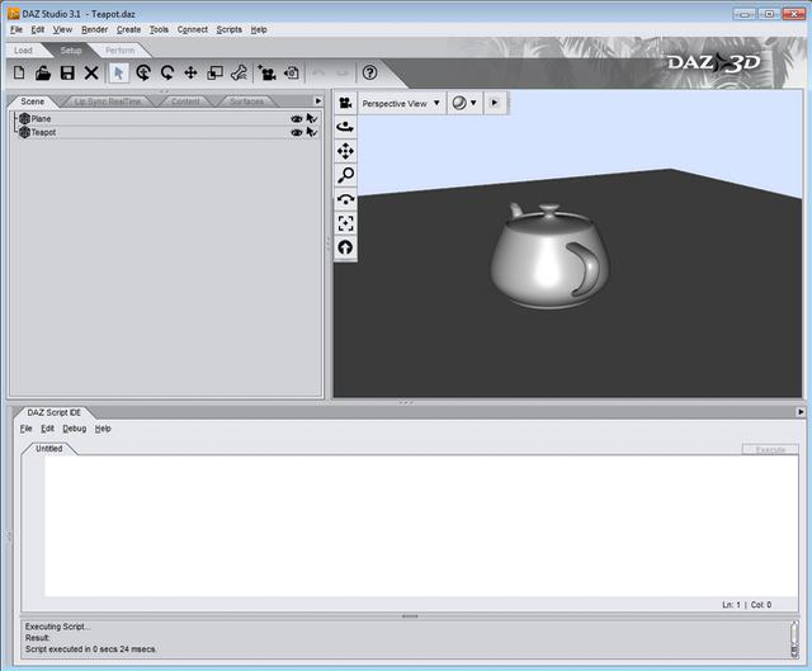Click the pan view control in the viewport
812x671 pixels.
click(345, 151)
